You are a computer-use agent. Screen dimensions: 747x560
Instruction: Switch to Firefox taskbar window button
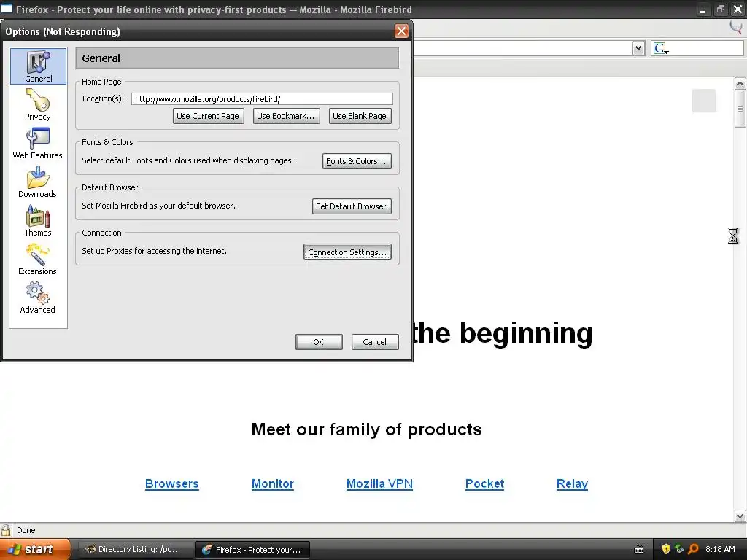tap(252, 550)
